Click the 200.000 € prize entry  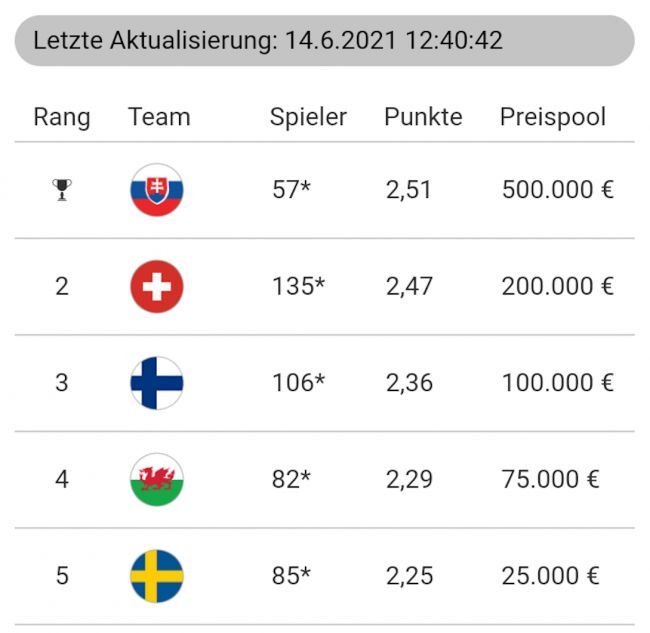pos(557,287)
